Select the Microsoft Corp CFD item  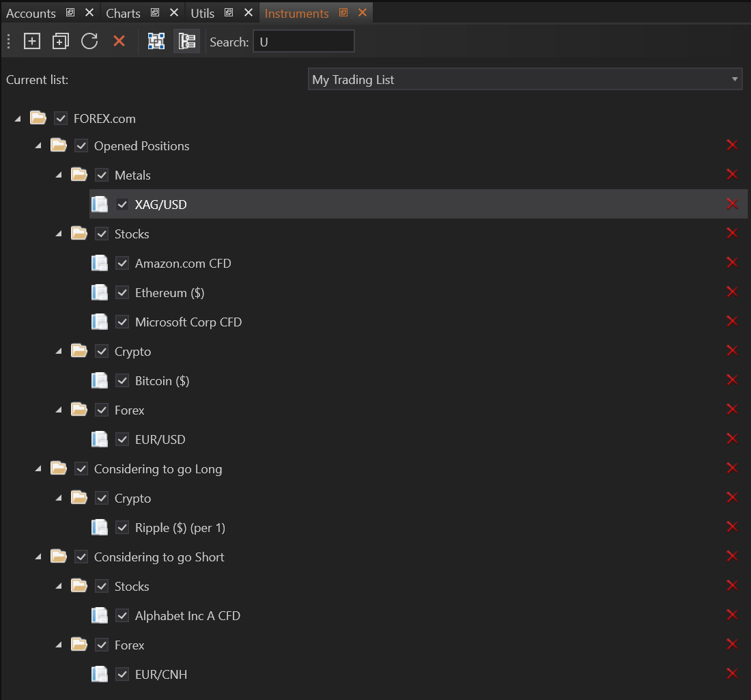pos(188,322)
